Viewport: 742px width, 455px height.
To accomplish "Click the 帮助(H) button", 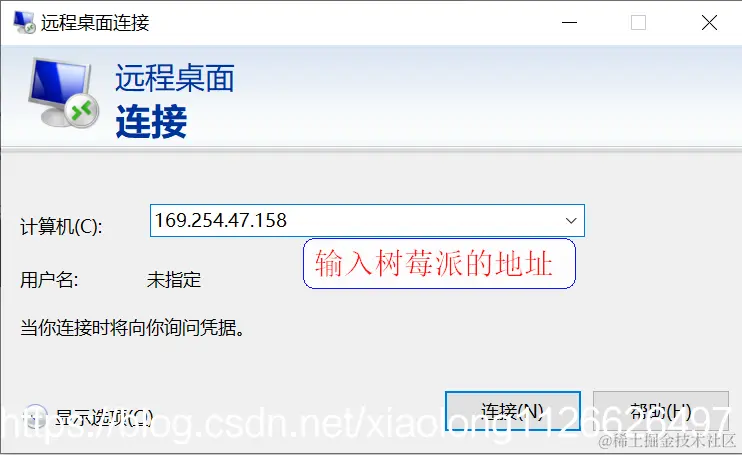I will 661,411.
